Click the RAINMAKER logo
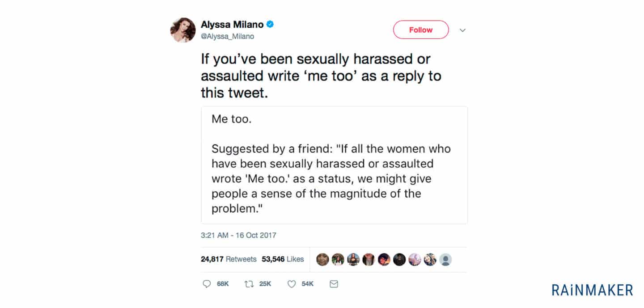This screenshot has height=308, width=644. pos(592,290)
